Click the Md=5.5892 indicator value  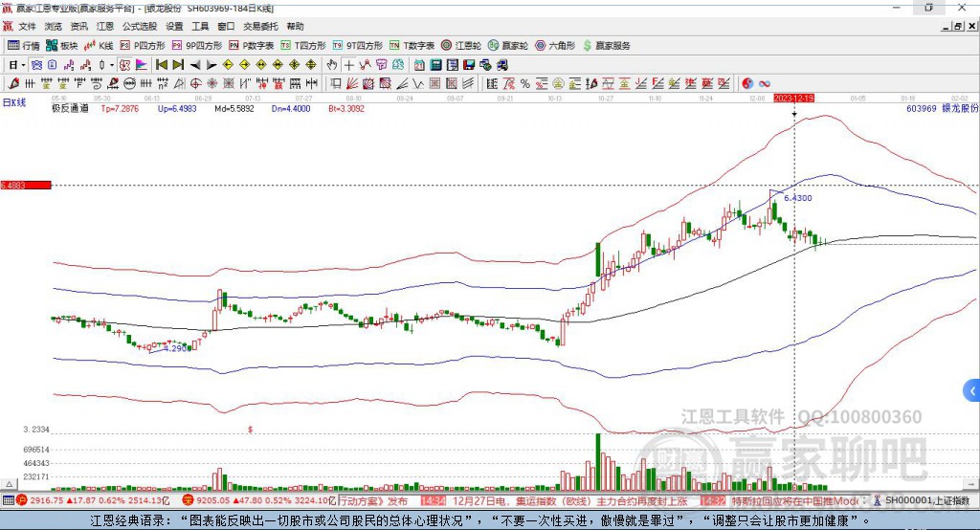point(234,108)
